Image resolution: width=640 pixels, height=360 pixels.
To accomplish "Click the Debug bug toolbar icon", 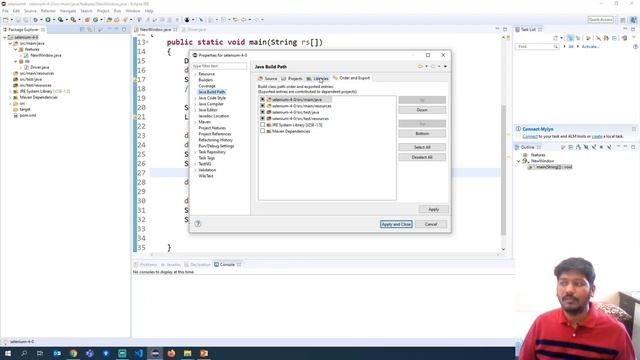I will point(36,20).
